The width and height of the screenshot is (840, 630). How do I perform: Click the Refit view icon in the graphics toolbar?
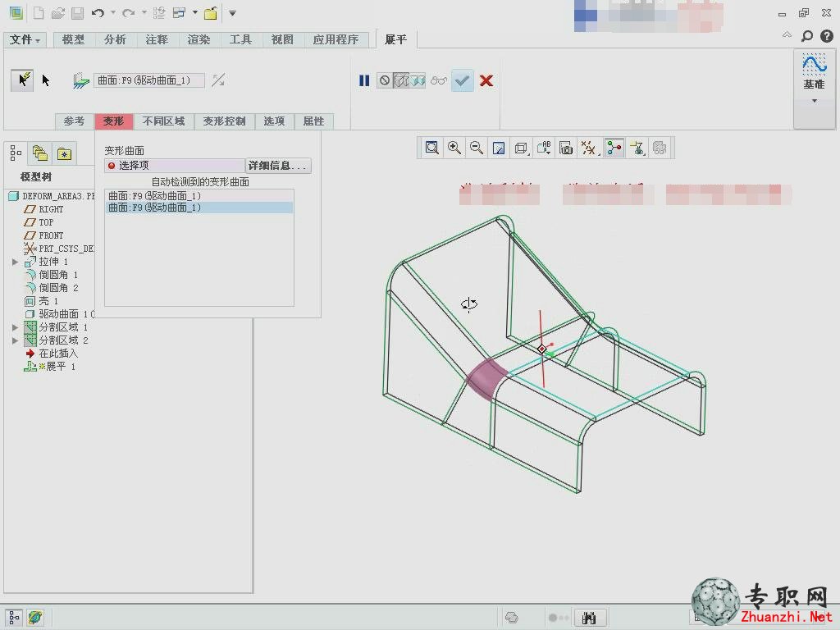point(431,148)
